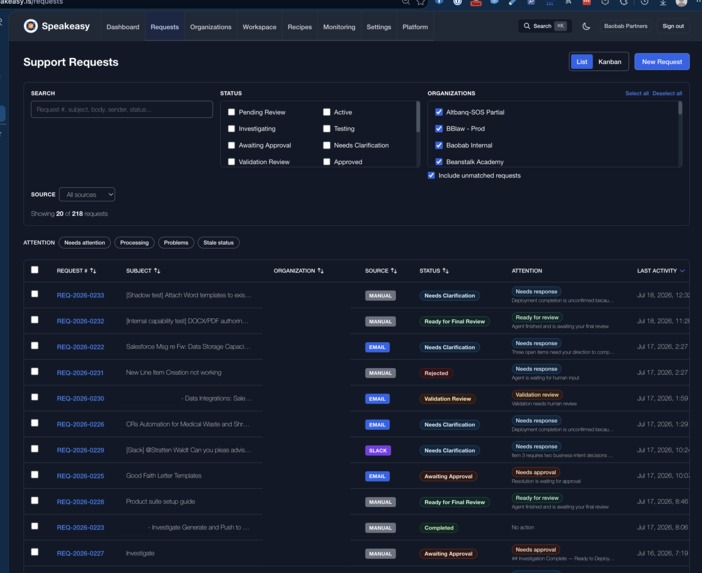Viewport: 702px width, 573px height.
Task: Open the All sources dropdown
Action: click(x=87, y=195)
